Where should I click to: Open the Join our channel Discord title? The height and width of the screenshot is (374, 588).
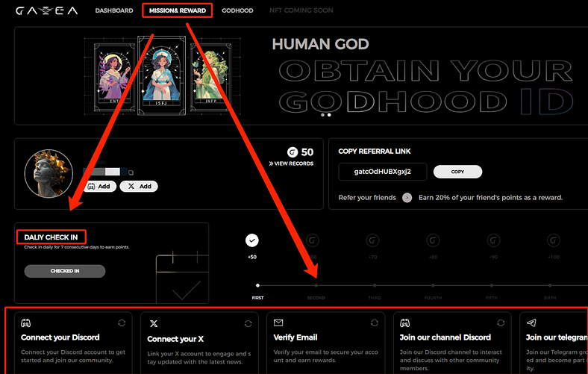pos(445,337)
